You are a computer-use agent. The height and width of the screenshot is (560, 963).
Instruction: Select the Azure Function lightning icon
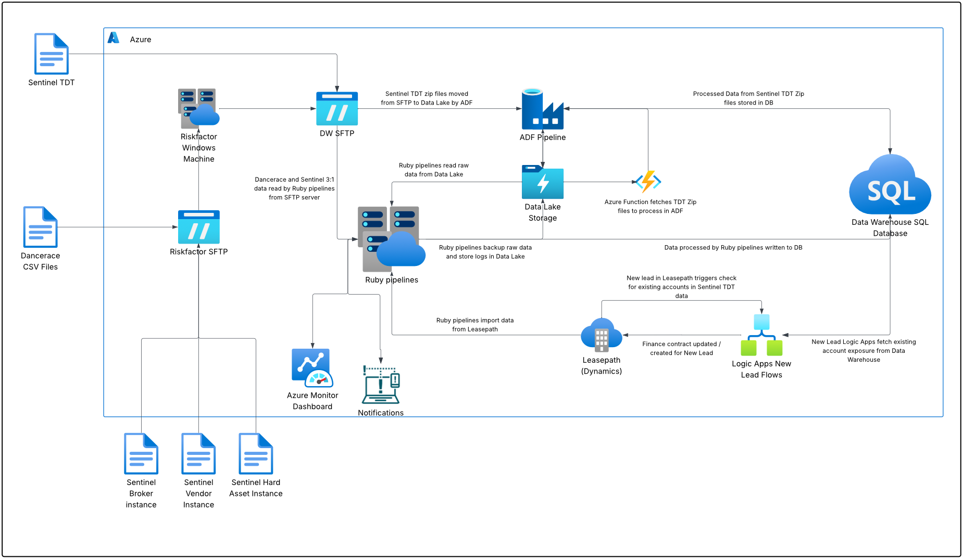648,182
